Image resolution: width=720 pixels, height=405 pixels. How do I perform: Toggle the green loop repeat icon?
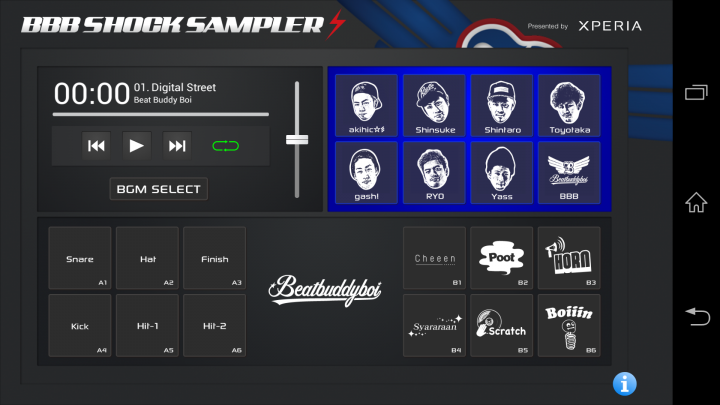(x=225, y=146)
